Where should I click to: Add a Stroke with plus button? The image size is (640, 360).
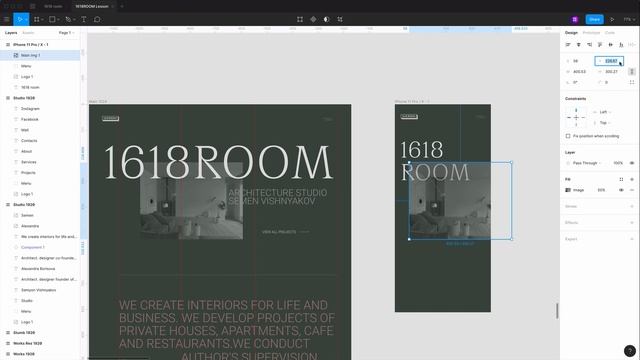click(632, 206)
